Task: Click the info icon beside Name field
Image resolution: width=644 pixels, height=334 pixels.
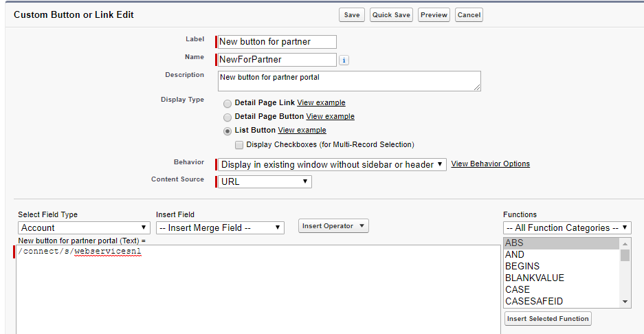Action: [344, 60]
